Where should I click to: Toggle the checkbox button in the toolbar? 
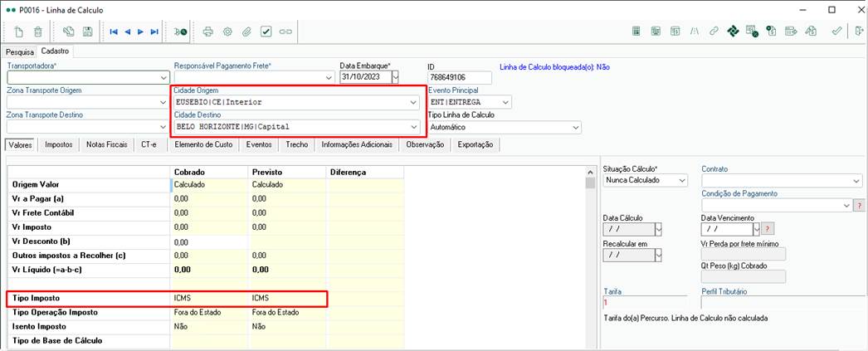point(266,32)
